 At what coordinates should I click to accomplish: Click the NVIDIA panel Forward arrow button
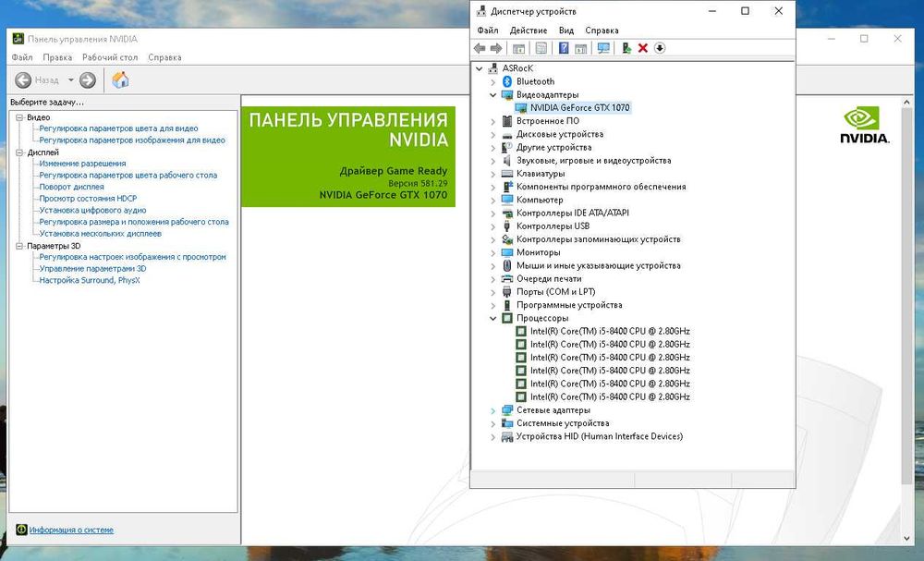coord(87,80)
